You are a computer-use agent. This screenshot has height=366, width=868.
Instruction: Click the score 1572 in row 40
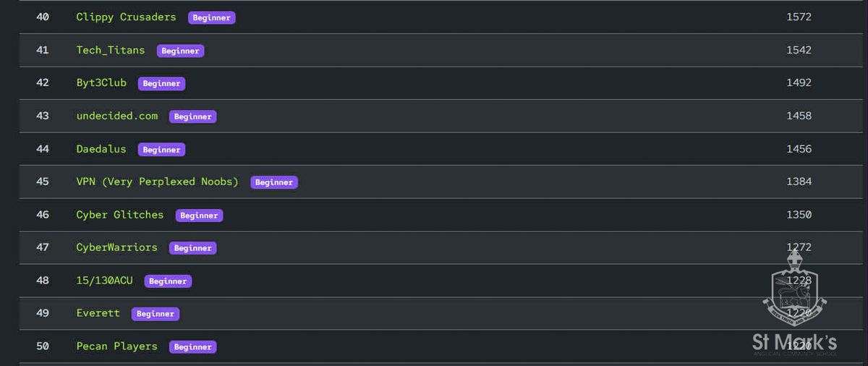[x=799, y=17]
